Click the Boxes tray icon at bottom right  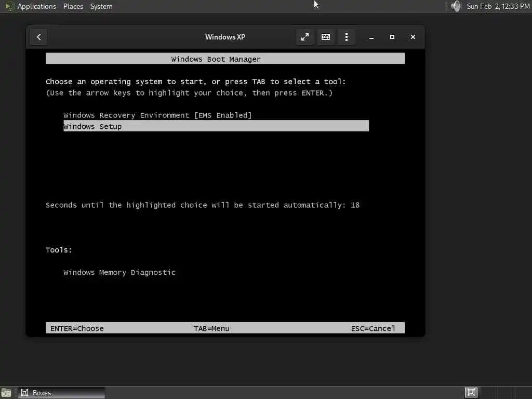point(471,393)
